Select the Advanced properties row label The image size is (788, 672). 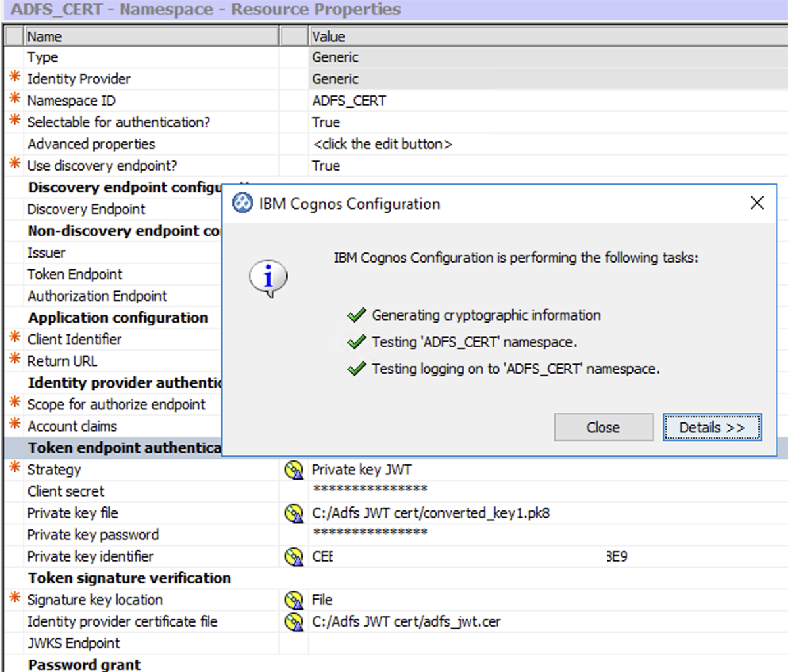point(91,144)
